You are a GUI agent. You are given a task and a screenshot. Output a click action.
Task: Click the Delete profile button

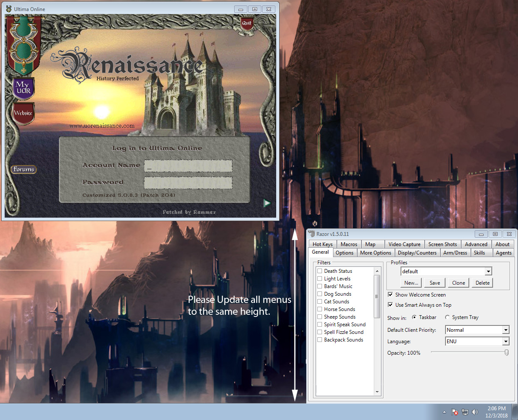click(x=482, y=283)
